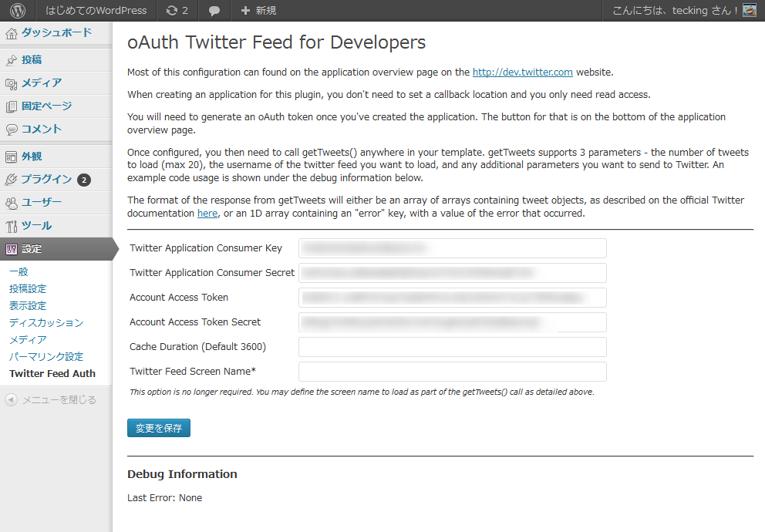Focus Twitter Application Consumer Key field
This screenshot has width=765, height=532.
[452, 248]
